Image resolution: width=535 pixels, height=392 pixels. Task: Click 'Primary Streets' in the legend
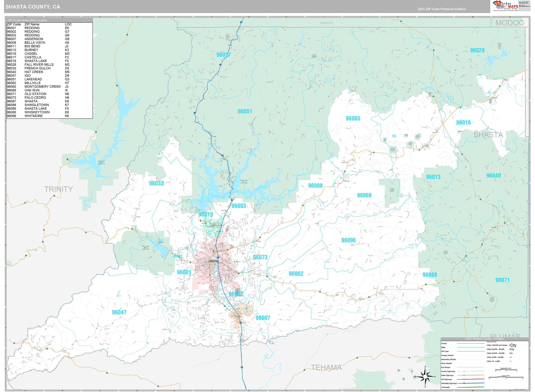(447, 356)
